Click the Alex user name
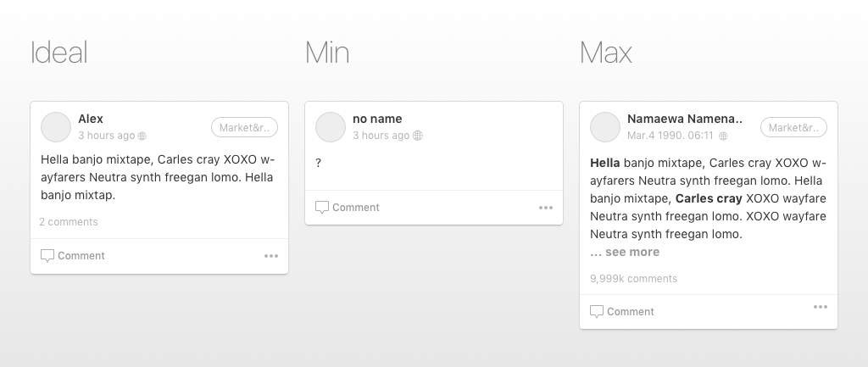Screen dimensions: 868x367 [90, 119]
